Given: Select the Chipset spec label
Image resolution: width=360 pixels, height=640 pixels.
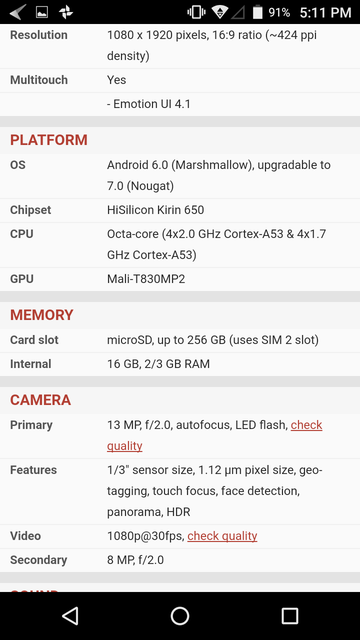Looking at the screenshot, I should point(31,210).
